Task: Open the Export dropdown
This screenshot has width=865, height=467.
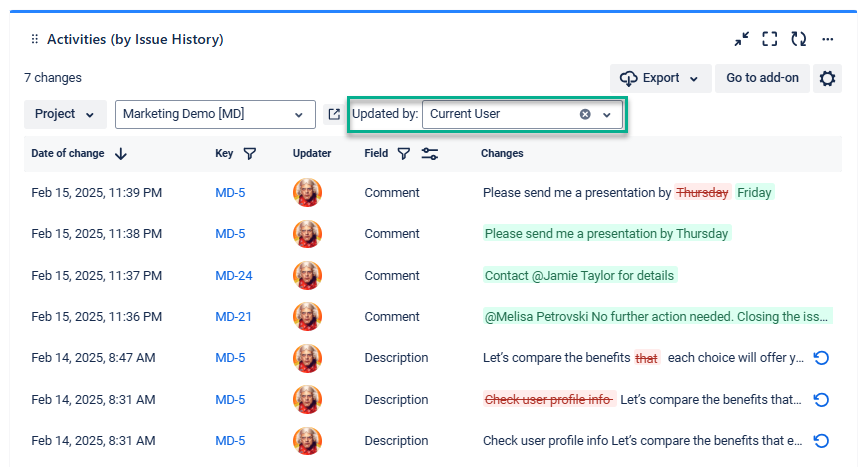Action: click(660, 78)
